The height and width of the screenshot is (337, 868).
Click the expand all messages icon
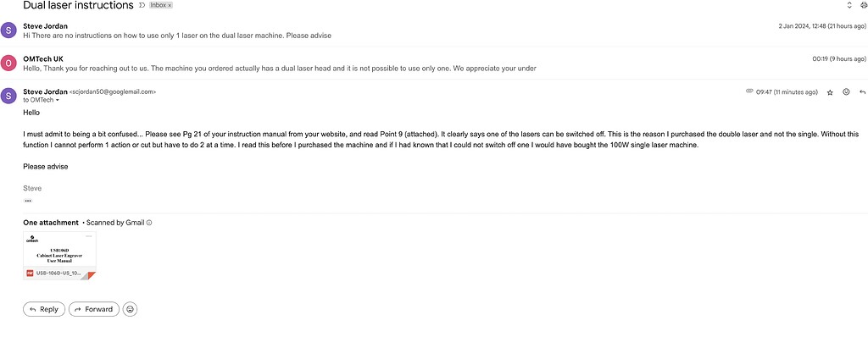849,6
